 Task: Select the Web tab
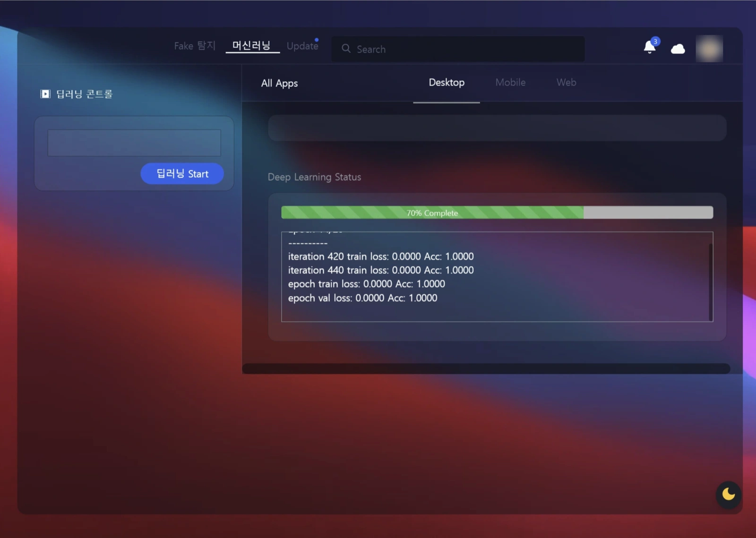click(x=566, y=82)
